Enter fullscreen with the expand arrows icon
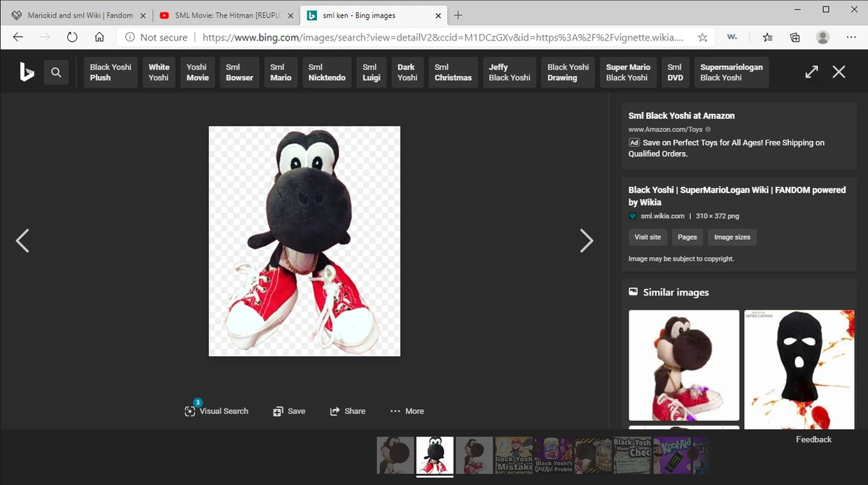Viewport: 868px width, 485px height. tap(812, 72)
